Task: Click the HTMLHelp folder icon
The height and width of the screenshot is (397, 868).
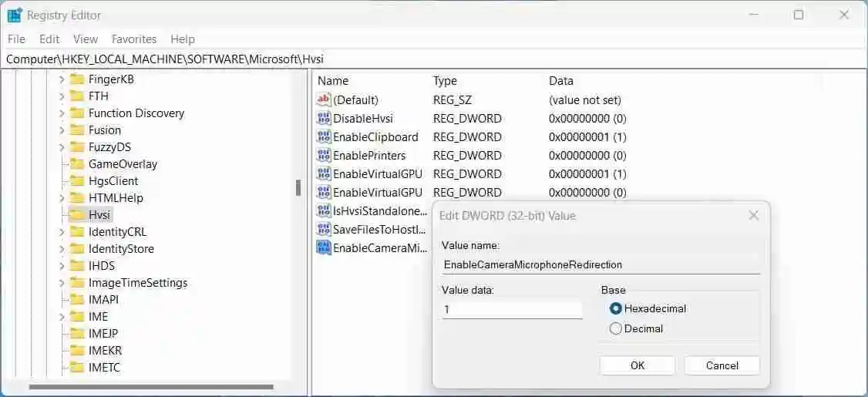Action: click(x=77, y=197)
